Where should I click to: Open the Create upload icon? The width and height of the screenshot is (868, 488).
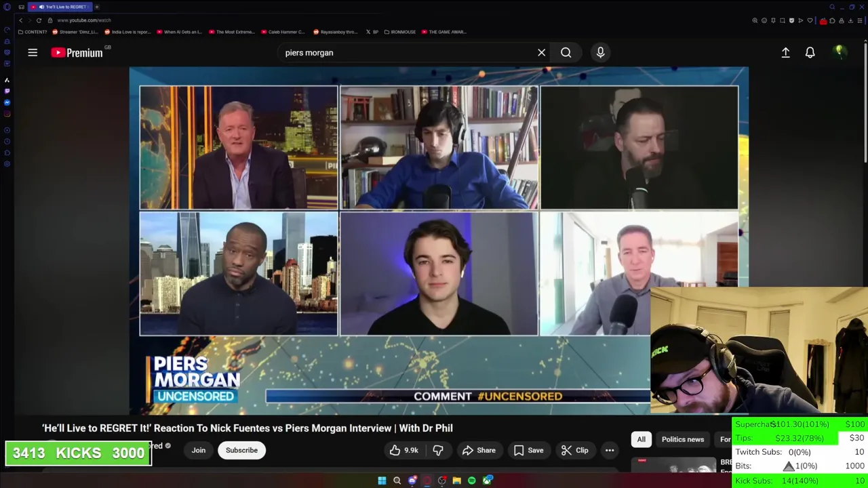785,52
